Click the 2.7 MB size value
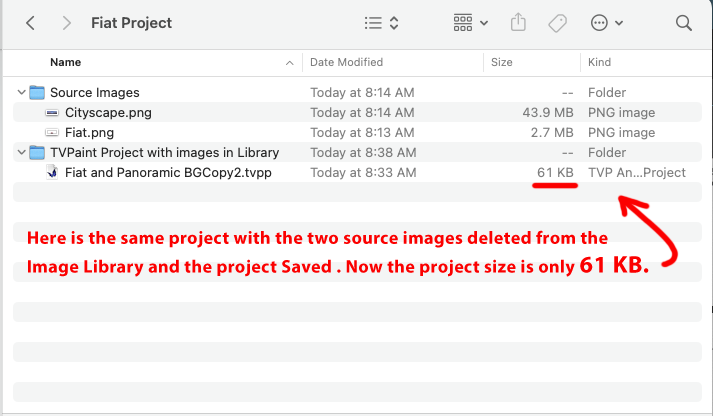 click(552, 132)
